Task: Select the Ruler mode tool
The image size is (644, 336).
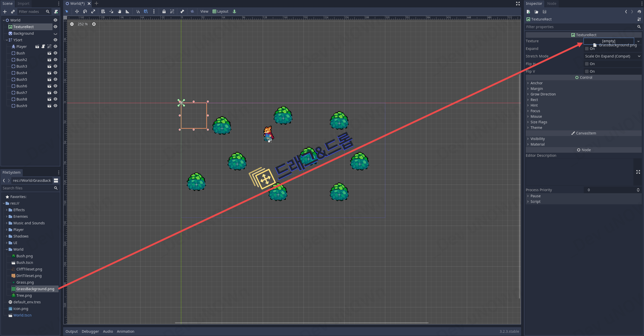Action: [x=128, y=11]
